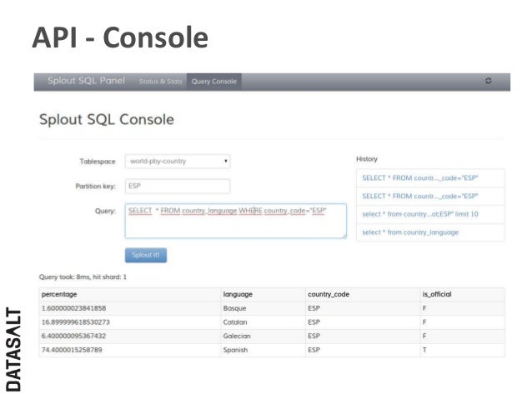This screenshot has width=532, height=399.
Task: Switch to the Status & Stats tab
Action: click(x=160, y=82)
